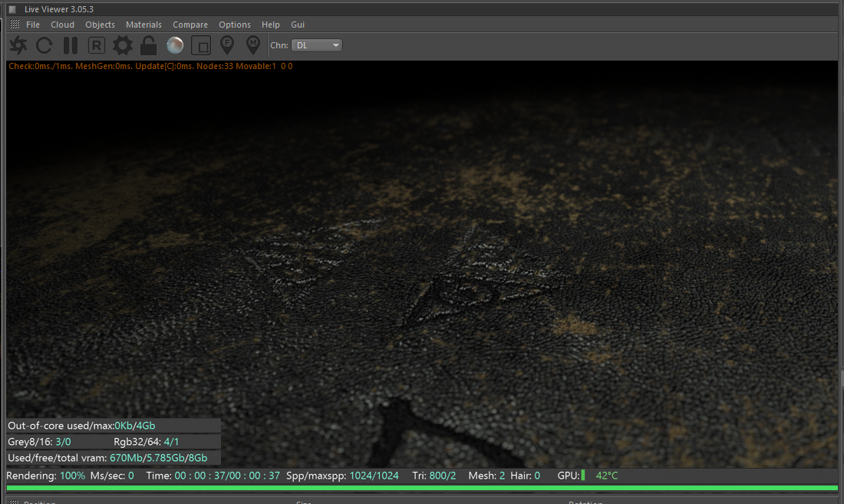844x504 pixels.
Task: Click the film region square icon
Action: tap(201, 46)
